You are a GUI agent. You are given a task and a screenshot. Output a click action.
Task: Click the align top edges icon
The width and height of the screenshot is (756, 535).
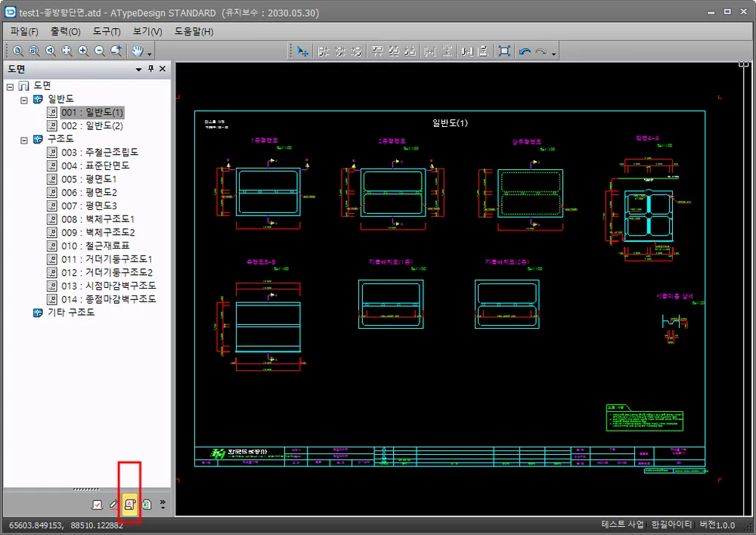(378, 51)
